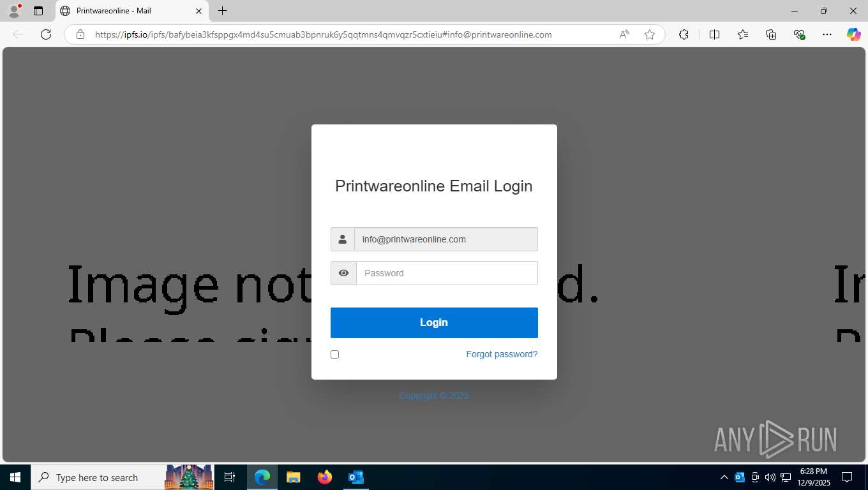Click Outlook icon in system tray
The height and width of the screenshot is (490, 868).
click(x=740, y=477)
